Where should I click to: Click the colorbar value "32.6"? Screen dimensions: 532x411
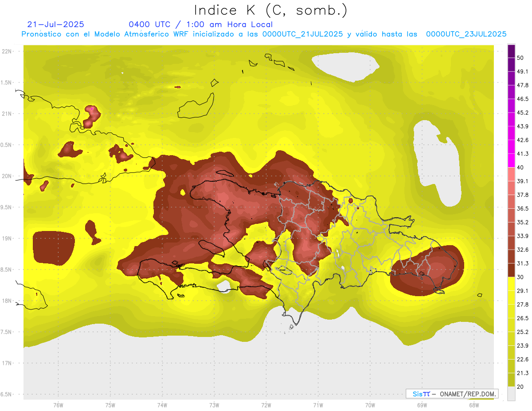523,250
